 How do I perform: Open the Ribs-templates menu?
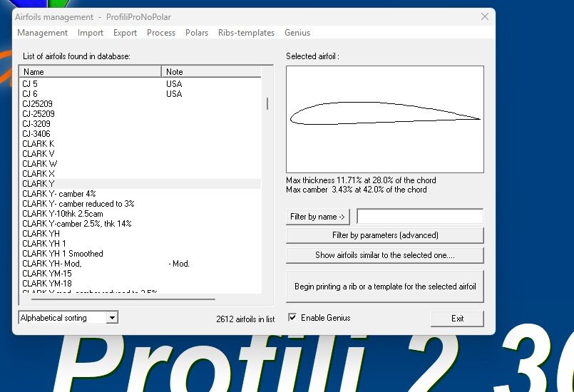tap(246, 33)
